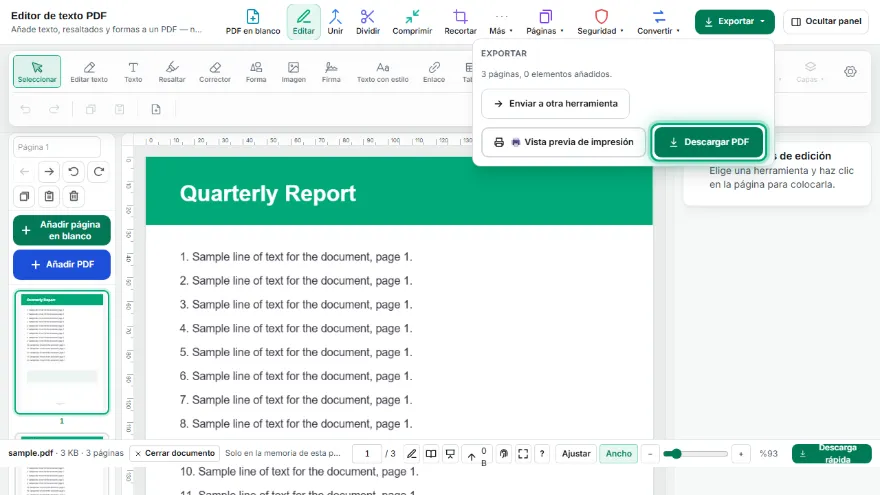This screenshot has height=495, width=880.
Task: Open the PDF en blanco tool
Action: (253, 22)
